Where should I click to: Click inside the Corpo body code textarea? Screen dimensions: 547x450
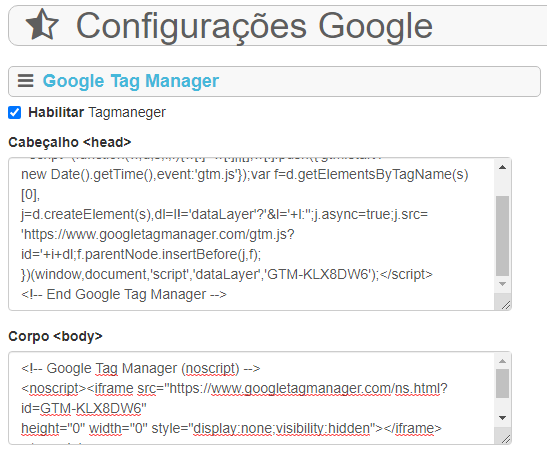coord(251,398)
